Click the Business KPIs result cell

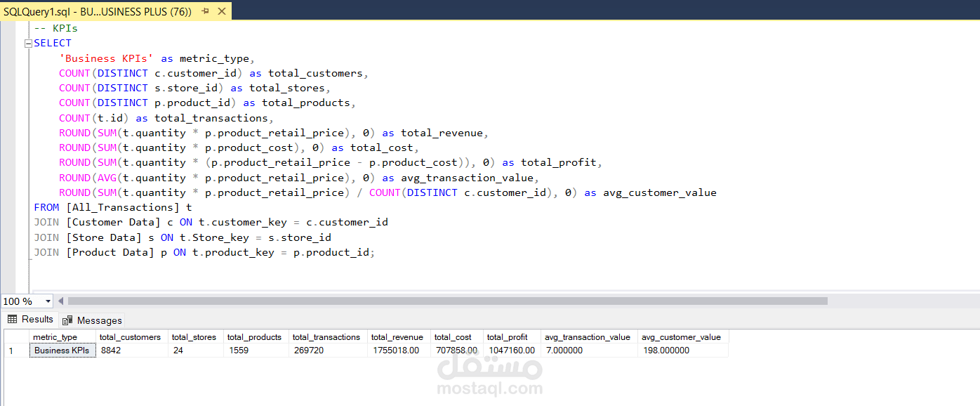click(62, 351)
